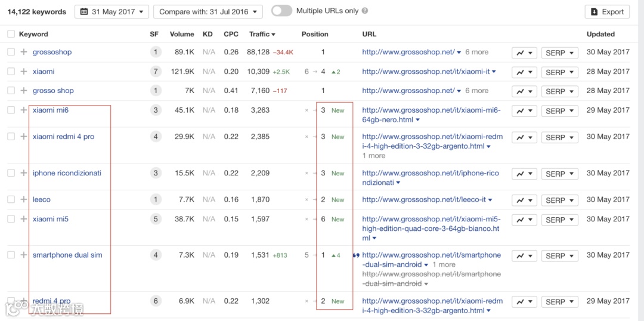The image size is (644, 321).
Task: Click plus icon beside smartphone dual sim
Action: (x=24, y=255)
